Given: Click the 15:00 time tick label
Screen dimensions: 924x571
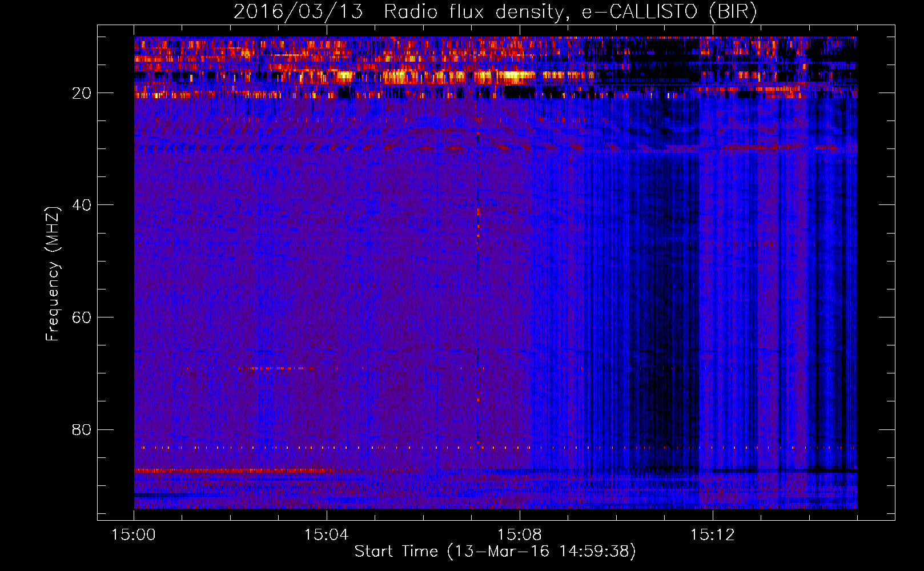Looking at the screenshot, I should tap(134, 535).
